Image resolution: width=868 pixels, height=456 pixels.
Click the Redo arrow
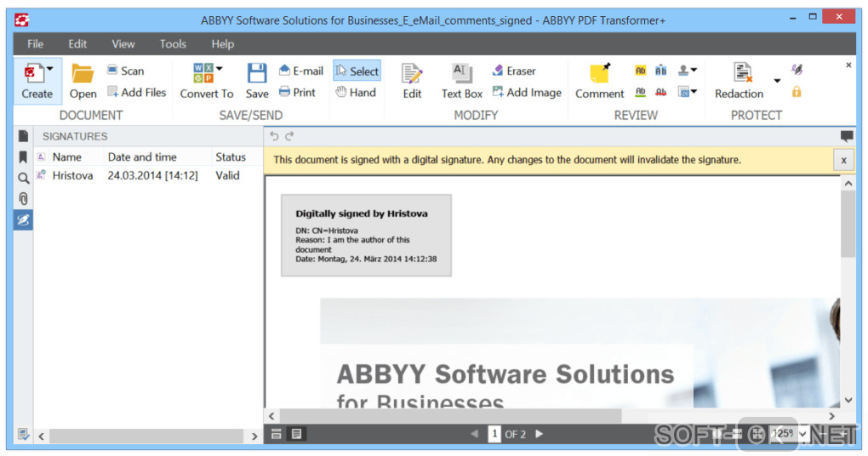coord(289,136)
